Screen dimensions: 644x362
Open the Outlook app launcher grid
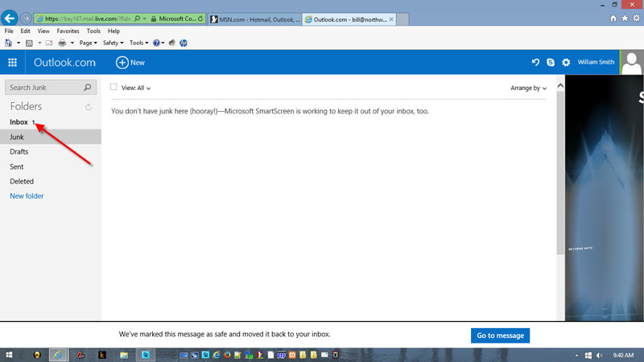click(12, 63)
